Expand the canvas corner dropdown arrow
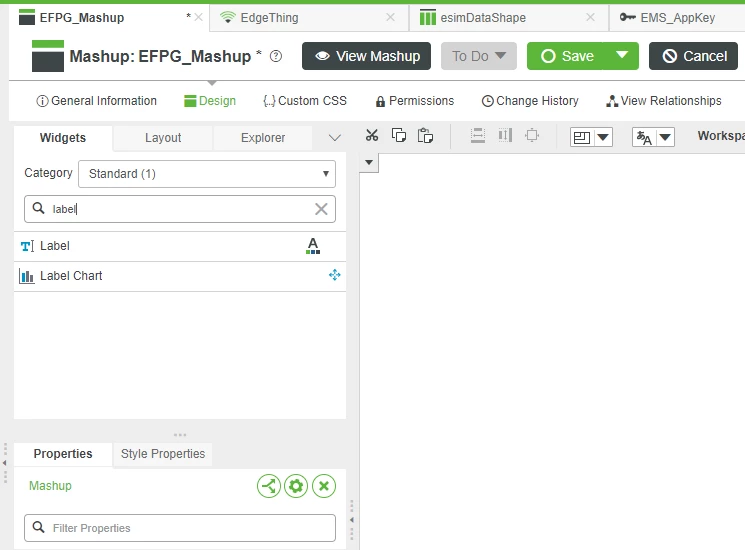The width and height of the screenshot is (745, 550). click(x=369, y=162)
